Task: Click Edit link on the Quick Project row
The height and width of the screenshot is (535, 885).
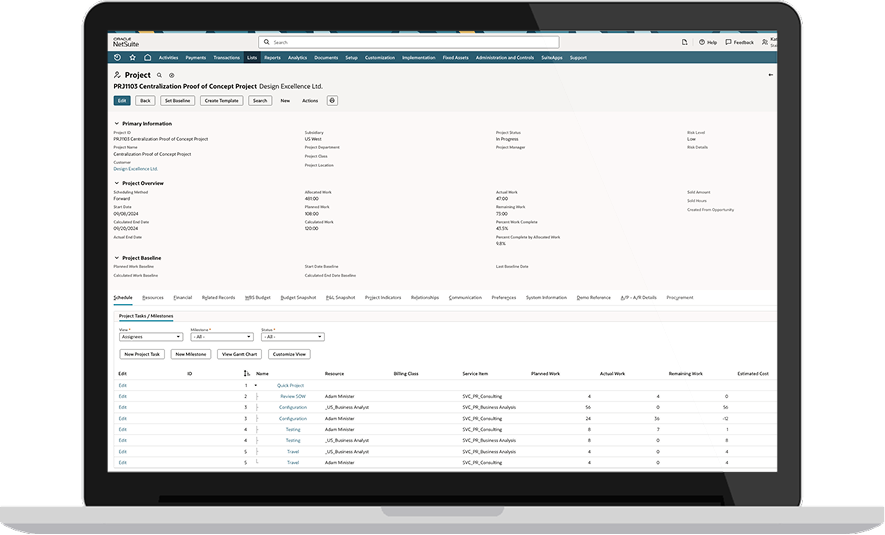Action: [122, 385]
